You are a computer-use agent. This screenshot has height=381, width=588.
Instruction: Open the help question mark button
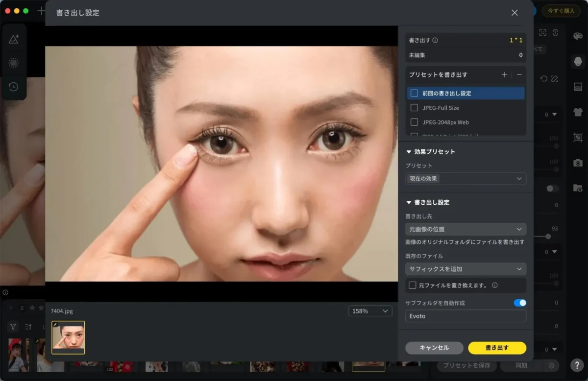576,365
